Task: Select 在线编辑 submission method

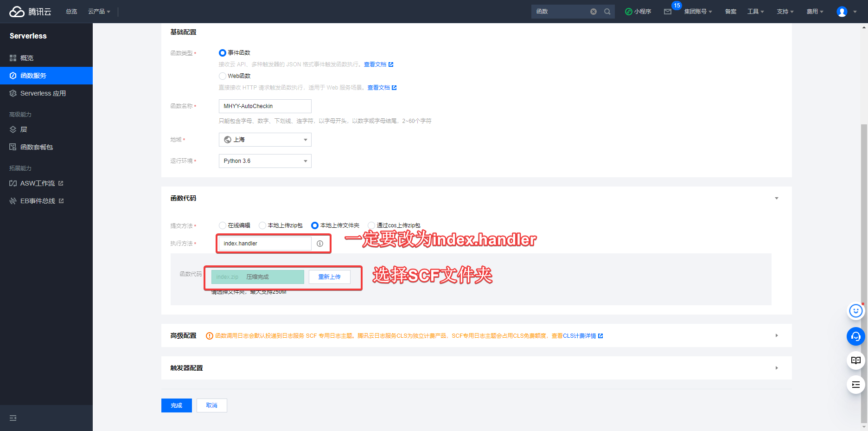Action: pyautogui.click(x=223, y=225)
